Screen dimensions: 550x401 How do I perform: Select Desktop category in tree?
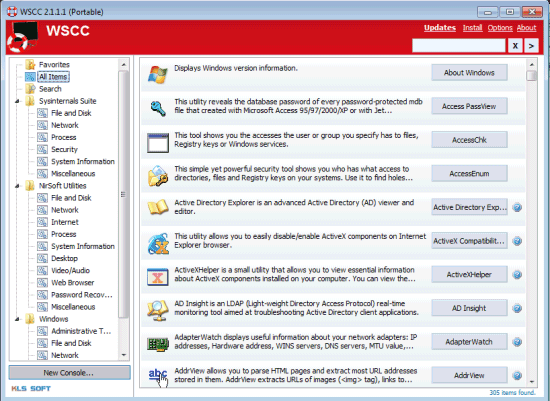coord(64,259)
